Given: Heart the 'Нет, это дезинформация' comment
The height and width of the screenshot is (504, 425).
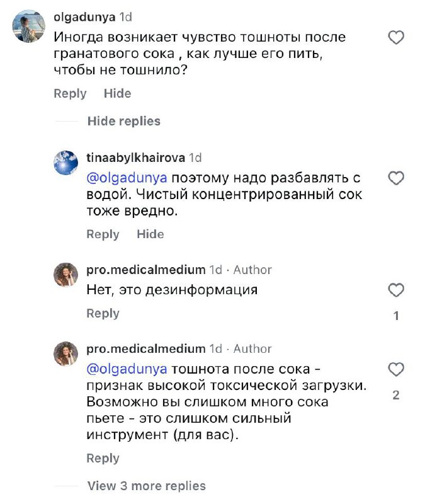Looking at the screenshot, I should 395,290.
